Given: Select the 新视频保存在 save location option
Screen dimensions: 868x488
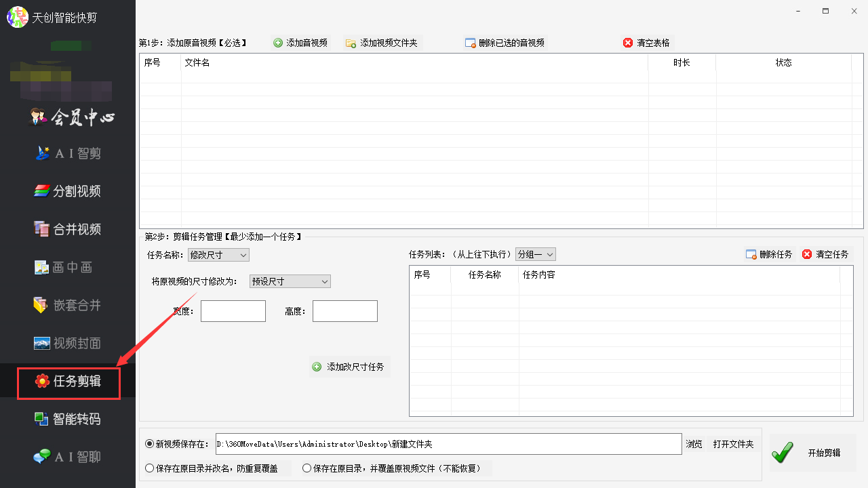Looking at the screenshot, I should [x=148, y=443].
